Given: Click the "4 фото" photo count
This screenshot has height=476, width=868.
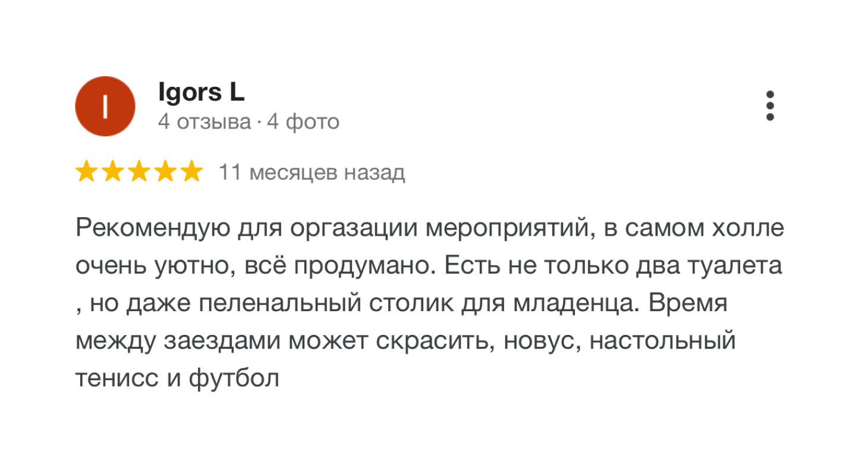Looking at the screenshot, I should 303,122.
